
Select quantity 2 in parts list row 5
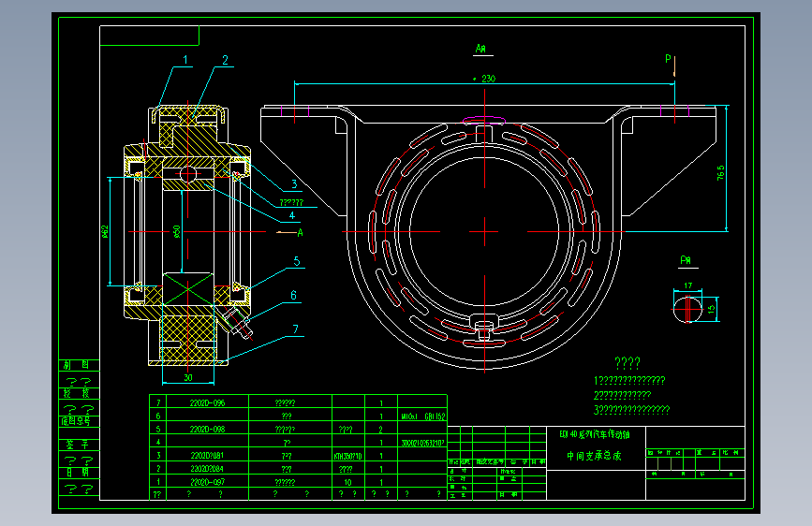click(380, 430)
